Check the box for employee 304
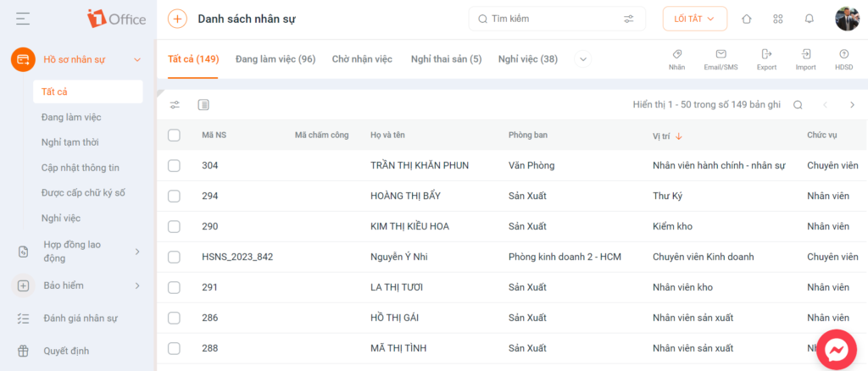 [x=174, y=165]
